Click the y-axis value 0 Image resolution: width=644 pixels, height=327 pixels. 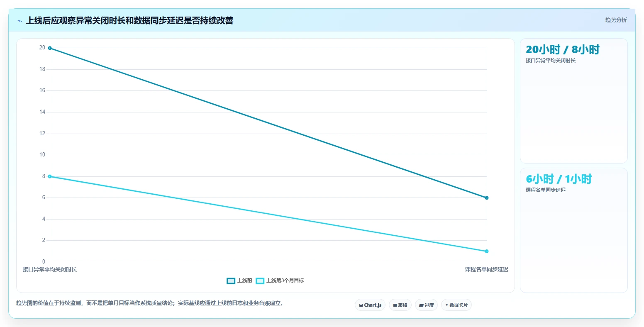tap(44, 262)
